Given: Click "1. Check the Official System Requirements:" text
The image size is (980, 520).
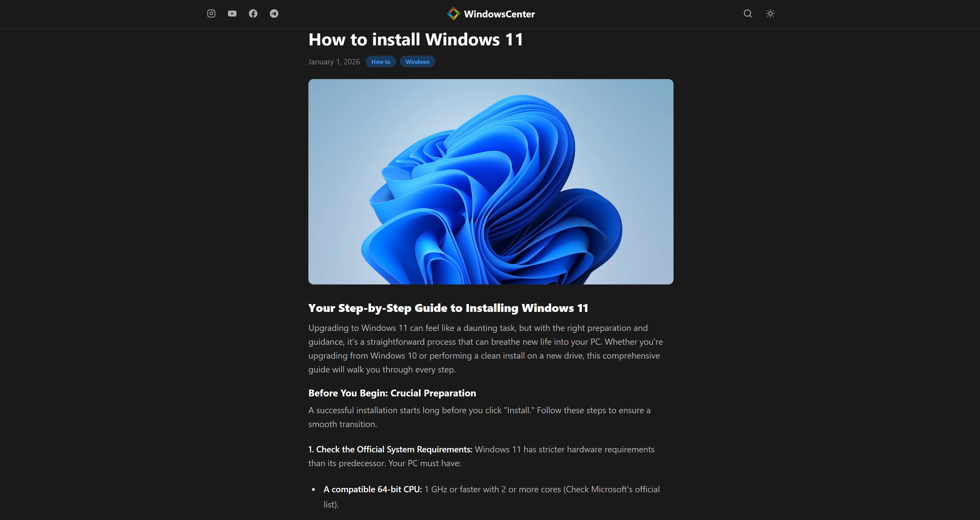Looking at the screenshot, I should (x=390, y=449).
